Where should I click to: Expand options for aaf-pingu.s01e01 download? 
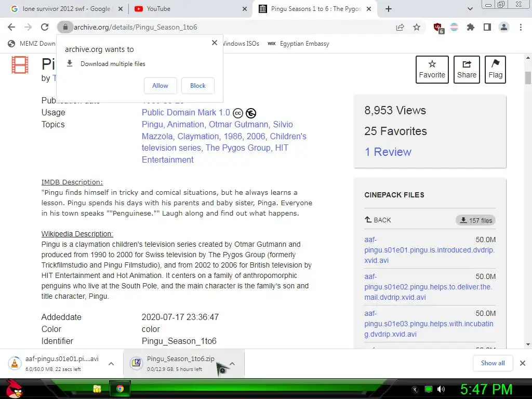coord(111,364)
